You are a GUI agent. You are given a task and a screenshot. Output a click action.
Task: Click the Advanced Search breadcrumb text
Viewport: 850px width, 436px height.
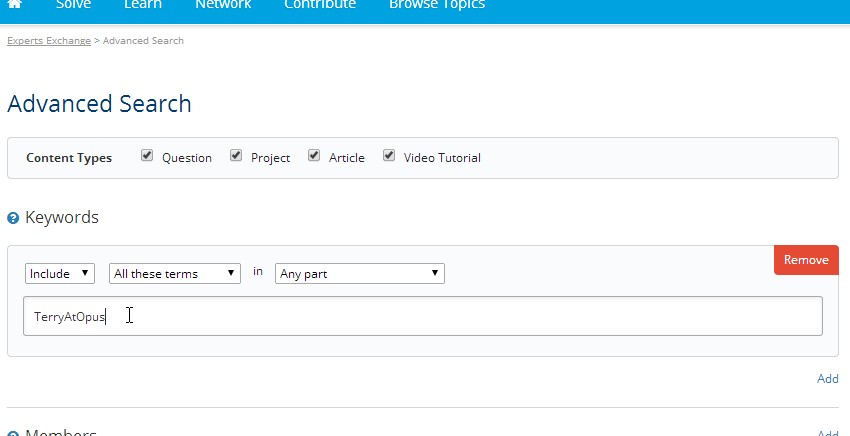pos(143,41)
